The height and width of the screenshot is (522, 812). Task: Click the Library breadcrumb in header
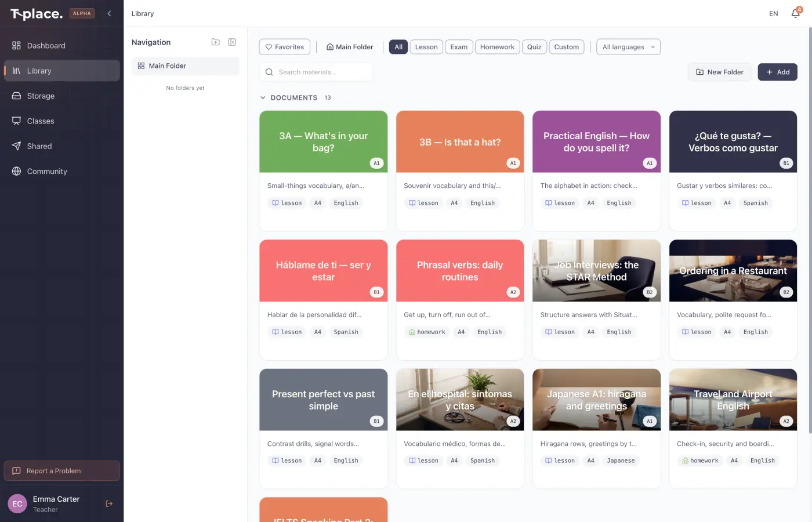tap(143, 13)
